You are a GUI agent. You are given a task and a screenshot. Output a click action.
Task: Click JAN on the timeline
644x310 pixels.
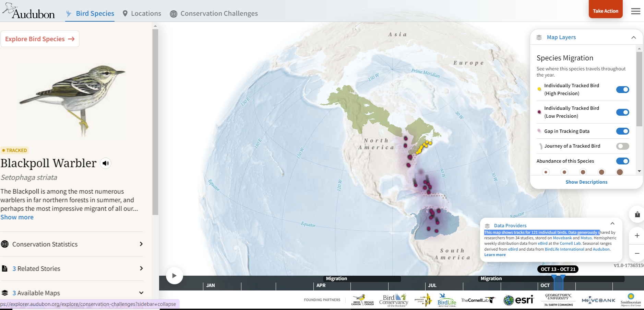211,285
